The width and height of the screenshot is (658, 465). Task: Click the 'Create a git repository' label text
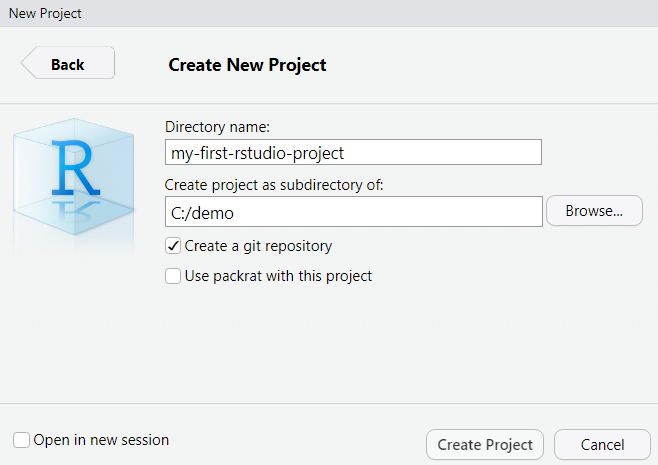[258, 246]
